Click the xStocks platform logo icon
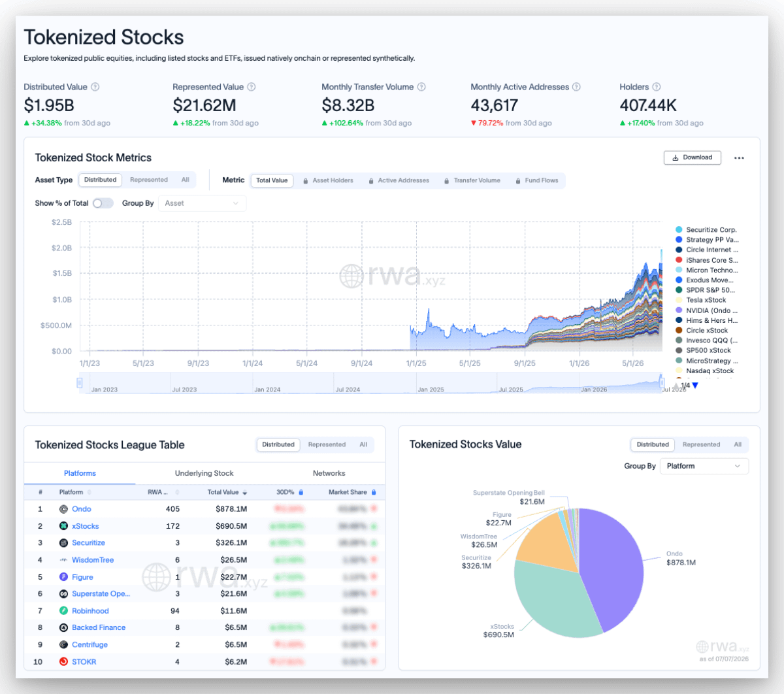 pyautogui.click(x=63, y=526)
